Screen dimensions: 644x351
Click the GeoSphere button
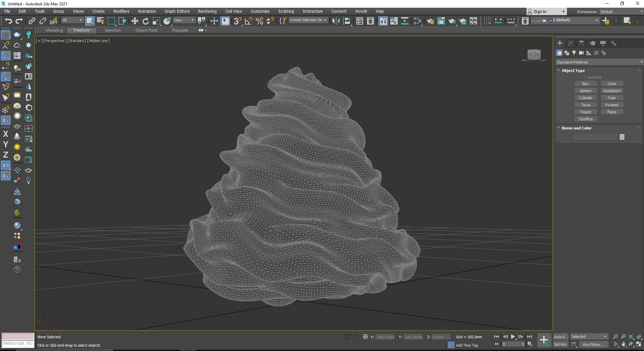[612, 91]
